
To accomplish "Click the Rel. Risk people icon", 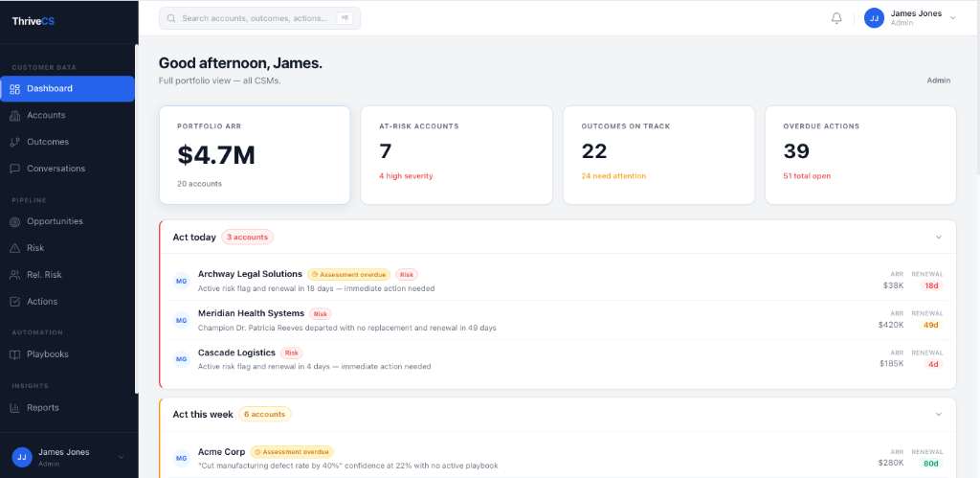I will point(15,275).
